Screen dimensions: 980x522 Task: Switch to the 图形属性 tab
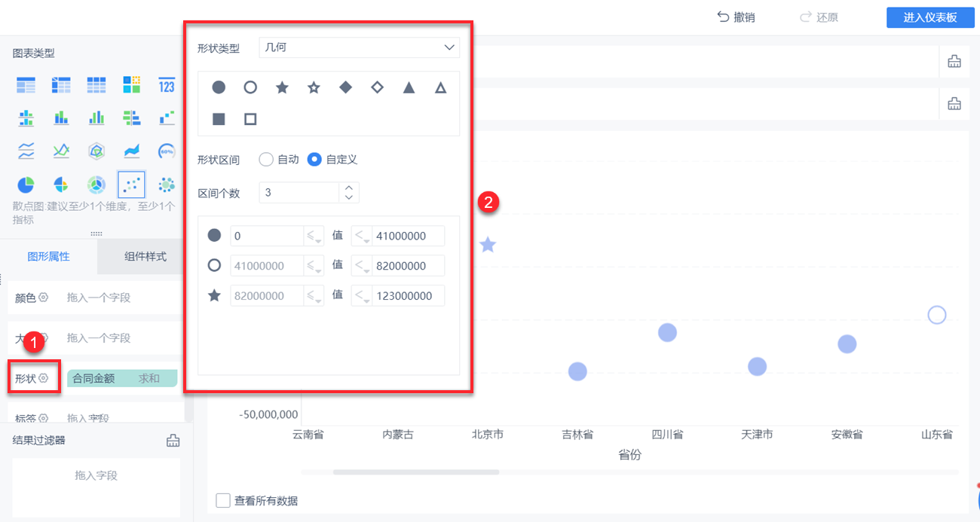[x=48, y=256]
